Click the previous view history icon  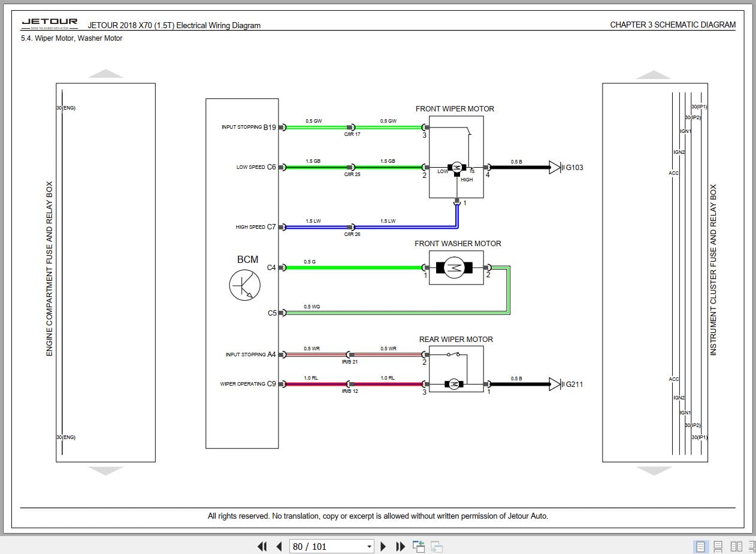pos(419,546)
